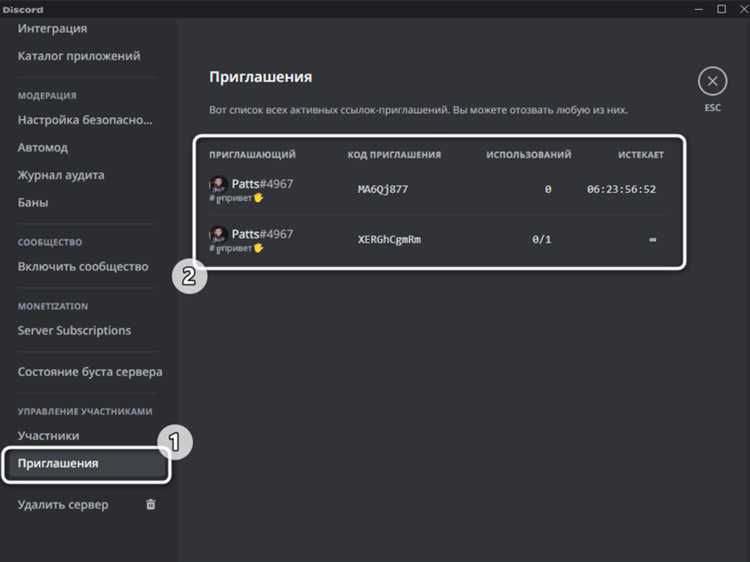Screen dimensions: 750x562
Task: Click Удалить сервер in the sidebar
Action: click(x=63, y=505)
